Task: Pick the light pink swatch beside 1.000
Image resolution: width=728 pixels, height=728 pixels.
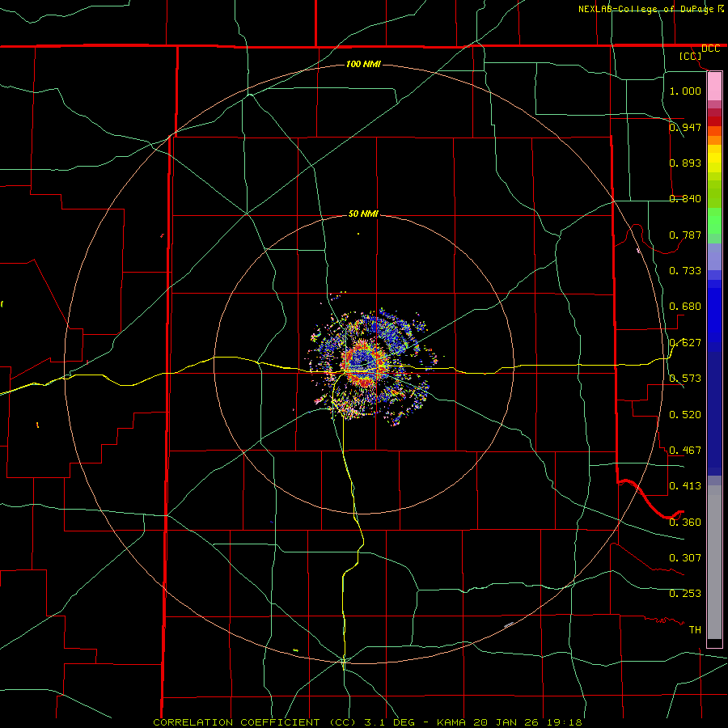Action: point(714,87)
